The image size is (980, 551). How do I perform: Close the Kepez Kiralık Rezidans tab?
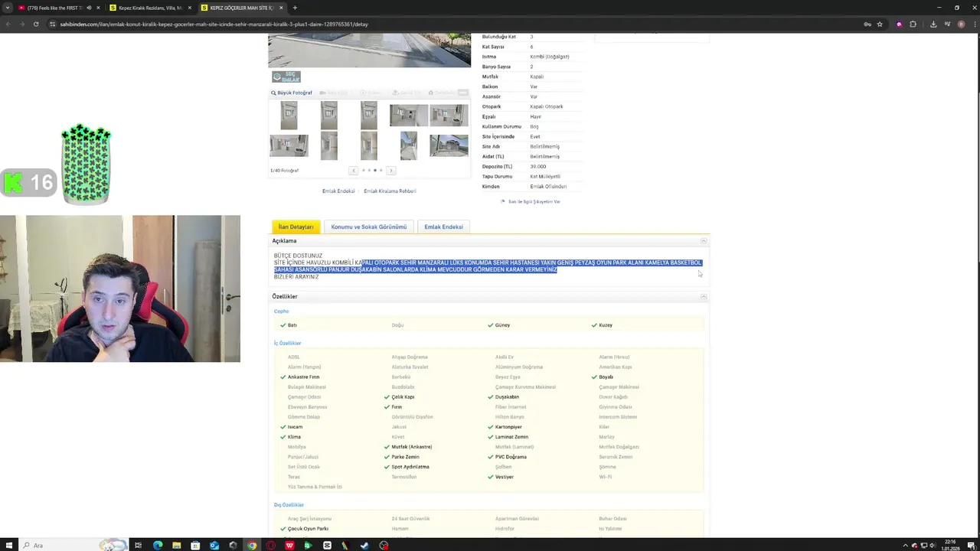pos(189,8)
